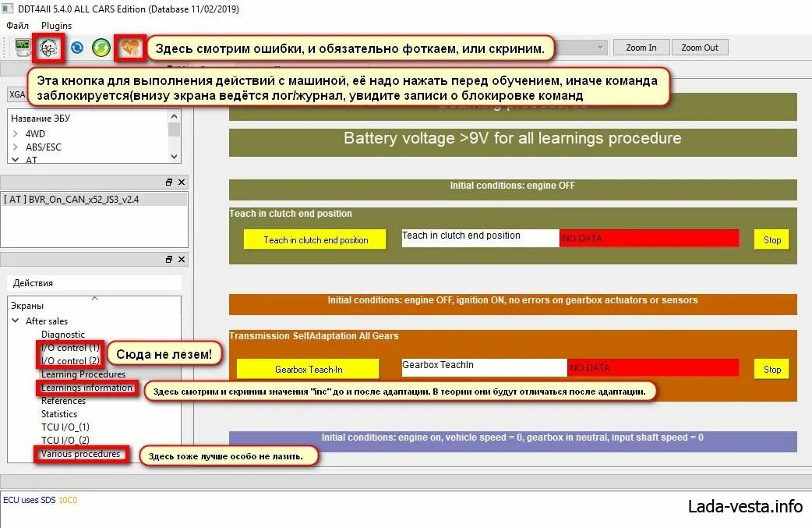The height and width of the screenshot is (528, 812).
Task: Open the I/O control (2) screen
Action: coord(70,360)
